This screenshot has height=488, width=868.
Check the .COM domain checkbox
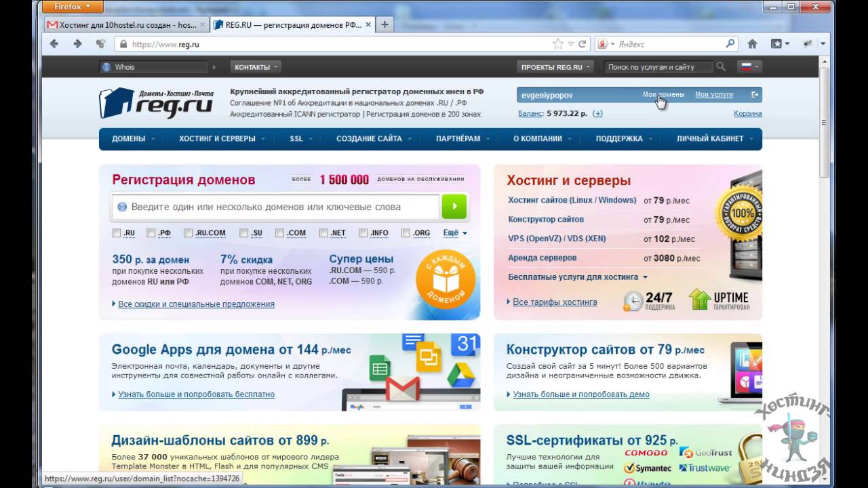click(279, 232)
